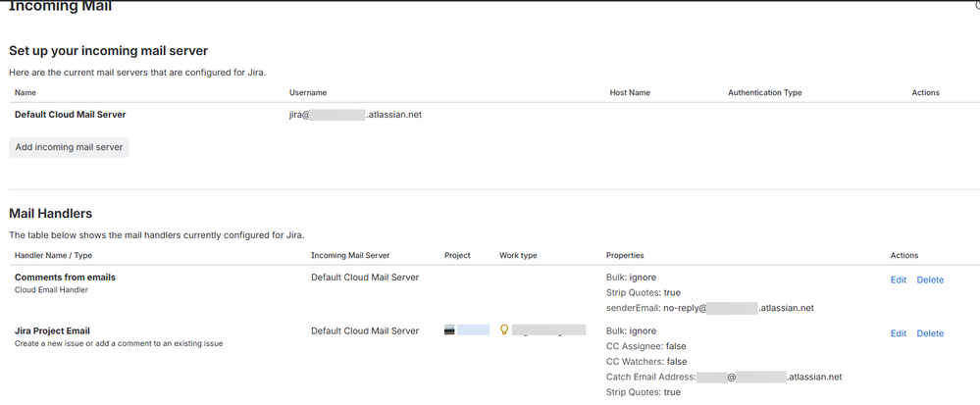980x405 pixels.
Task: Click the Add incoming mail server button
Action: tap(69, 147)
